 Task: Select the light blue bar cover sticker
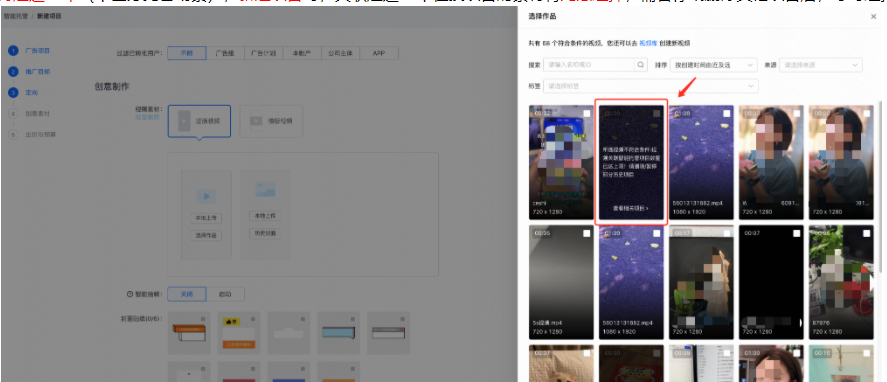338,333
